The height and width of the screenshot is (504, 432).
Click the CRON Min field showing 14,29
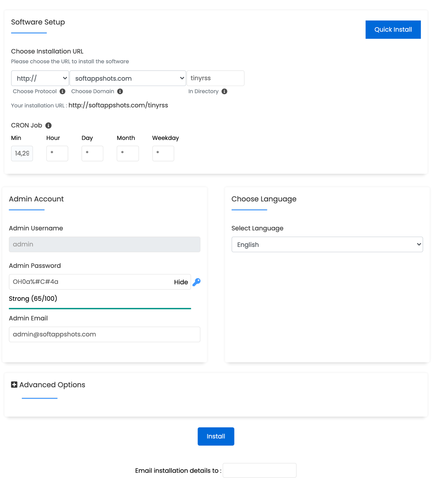[22, 153]
